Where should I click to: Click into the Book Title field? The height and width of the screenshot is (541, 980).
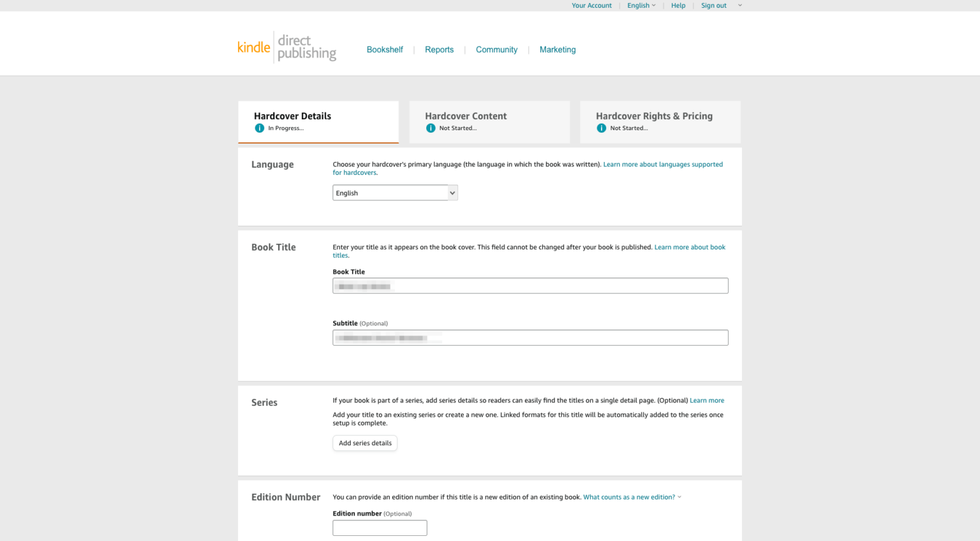530,286
